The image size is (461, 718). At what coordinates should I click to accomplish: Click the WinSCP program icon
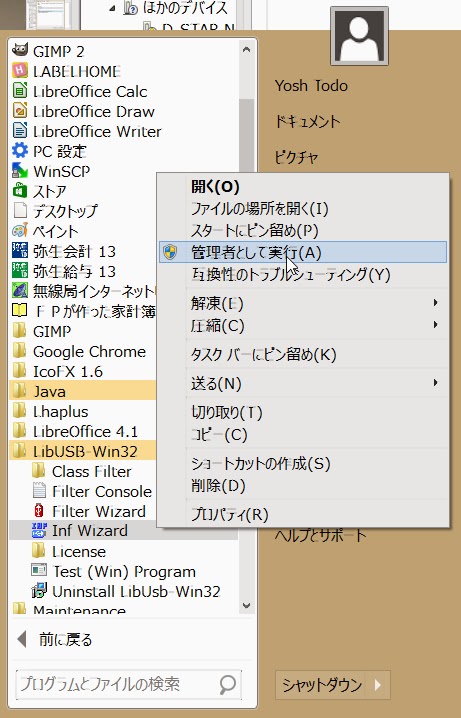(x=20, y=170)
